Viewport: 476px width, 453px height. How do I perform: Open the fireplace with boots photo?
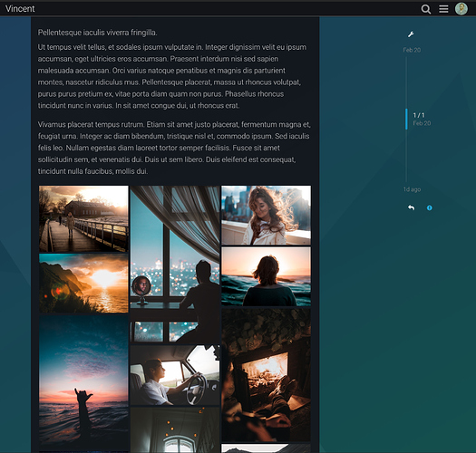267,375
